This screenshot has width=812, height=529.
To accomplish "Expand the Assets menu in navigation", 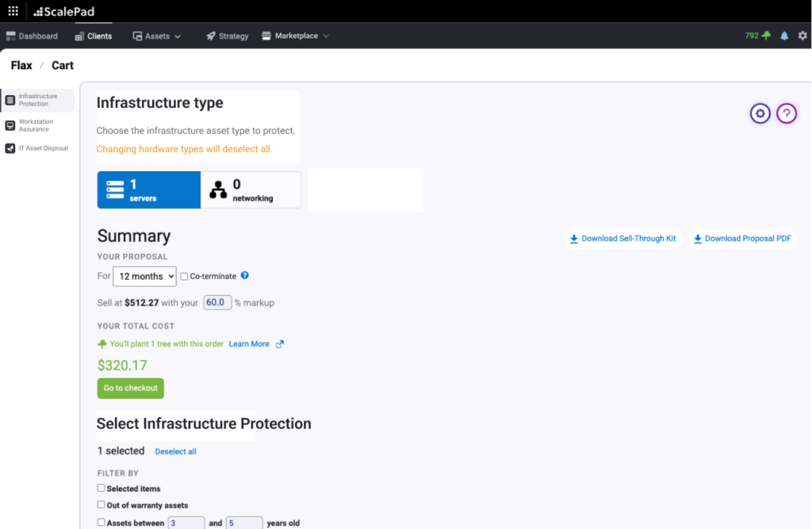I will [156, 36].
